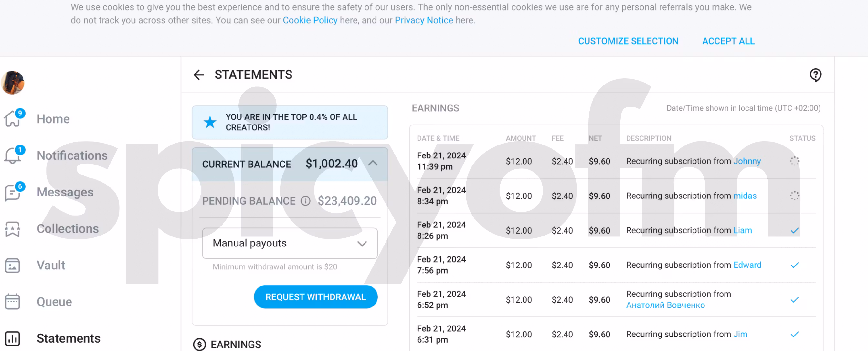Click the Earnings section with dollar icon
The image size is (868, 351).
point(227,344)
